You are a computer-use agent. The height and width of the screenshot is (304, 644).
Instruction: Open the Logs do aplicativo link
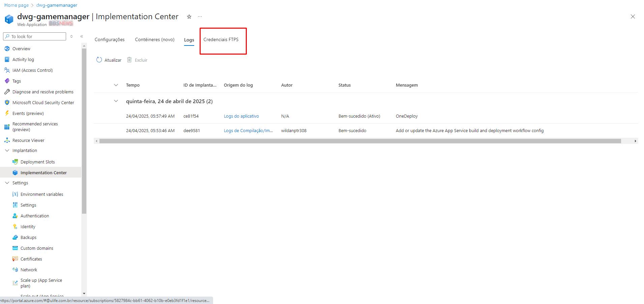[x=241, y=116]
